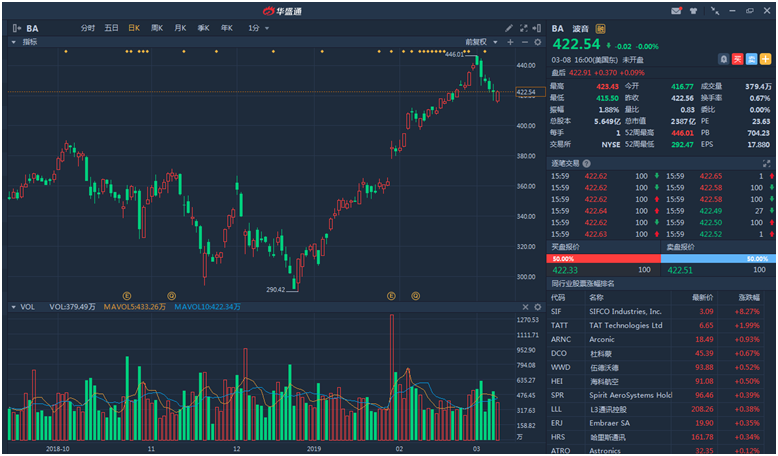Toggle the left sidebar panel icon
Screen dimensions: 778x456
click(x=15, y=28)
